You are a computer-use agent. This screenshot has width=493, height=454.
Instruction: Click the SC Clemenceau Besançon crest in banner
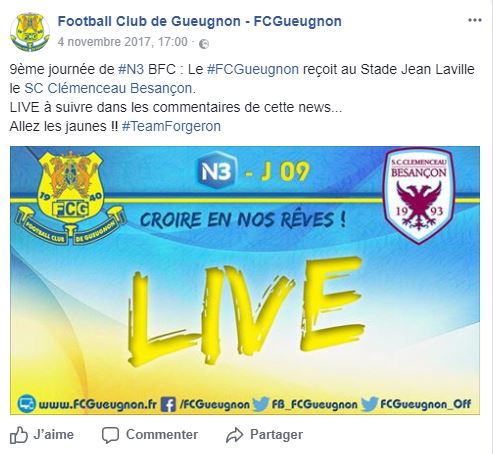pyautogui.click(x=419, y=195)
